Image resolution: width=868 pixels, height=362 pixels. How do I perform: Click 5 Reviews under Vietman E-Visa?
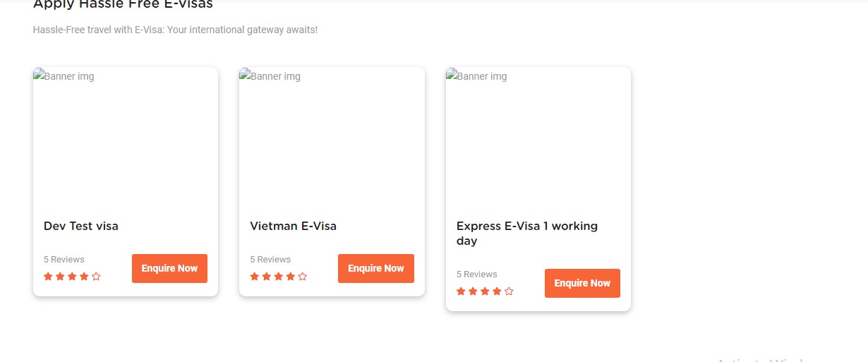270,260
